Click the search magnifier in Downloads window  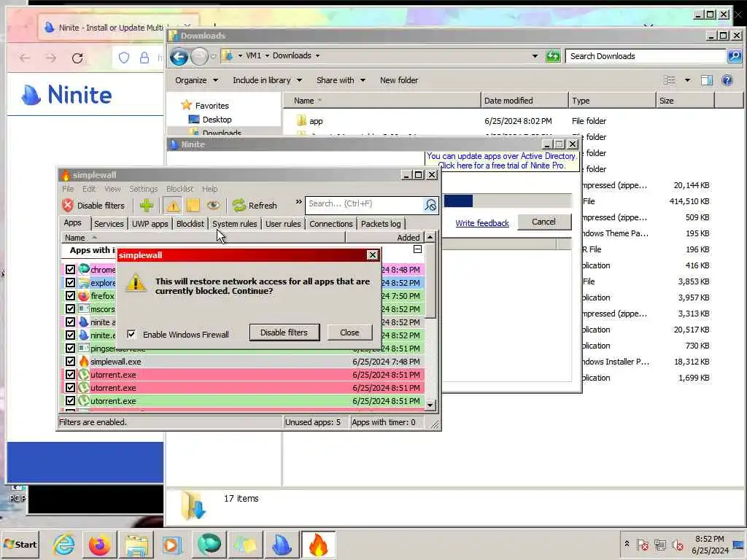735,56
